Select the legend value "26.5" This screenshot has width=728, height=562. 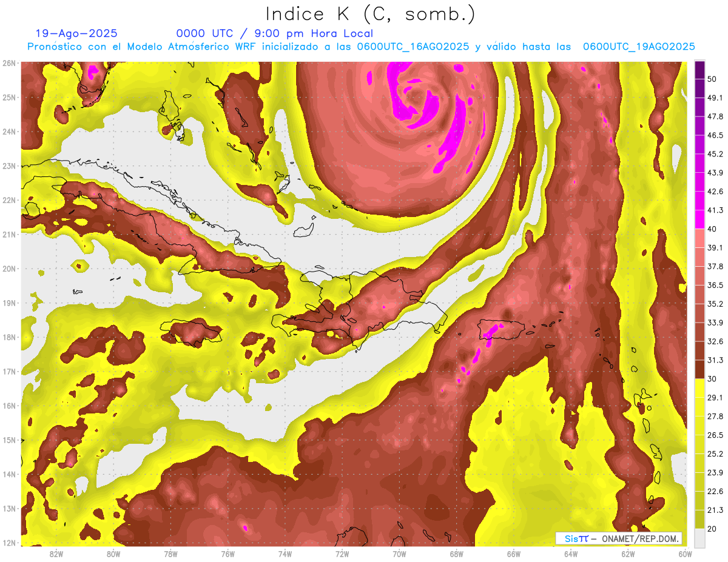click(715, 435)
